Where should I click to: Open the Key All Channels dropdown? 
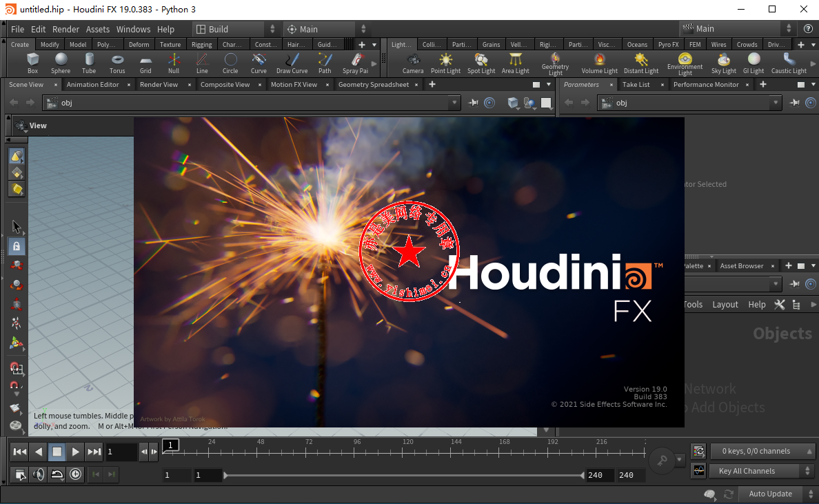tap(762, 471)
